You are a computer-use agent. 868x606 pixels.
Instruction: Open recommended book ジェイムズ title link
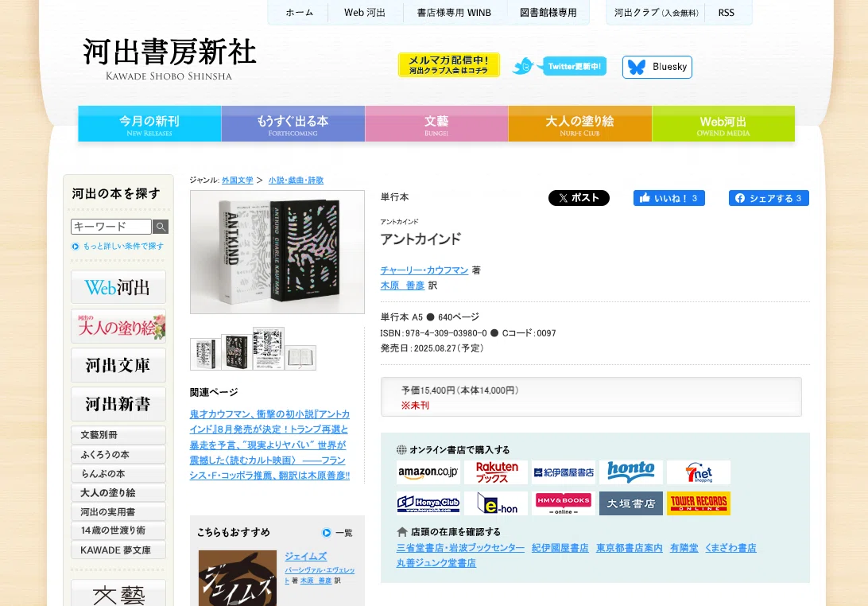point(305,556)
